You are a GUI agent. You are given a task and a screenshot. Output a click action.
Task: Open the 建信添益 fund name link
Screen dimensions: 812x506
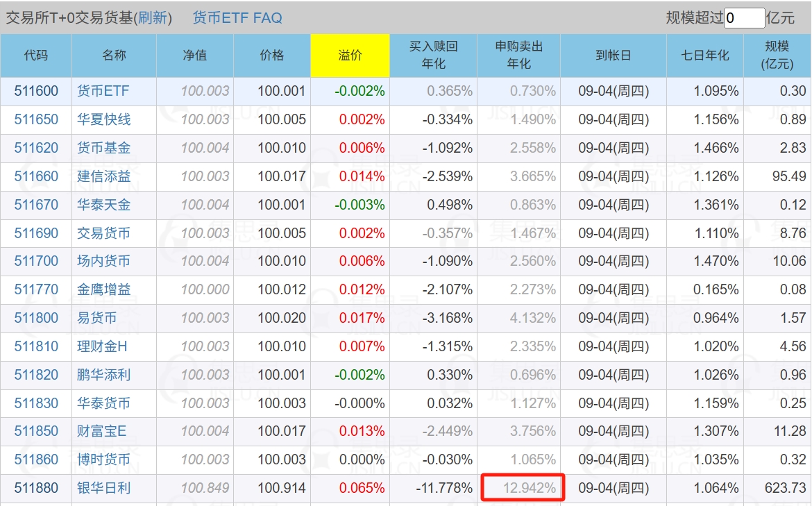pos(103,176)
